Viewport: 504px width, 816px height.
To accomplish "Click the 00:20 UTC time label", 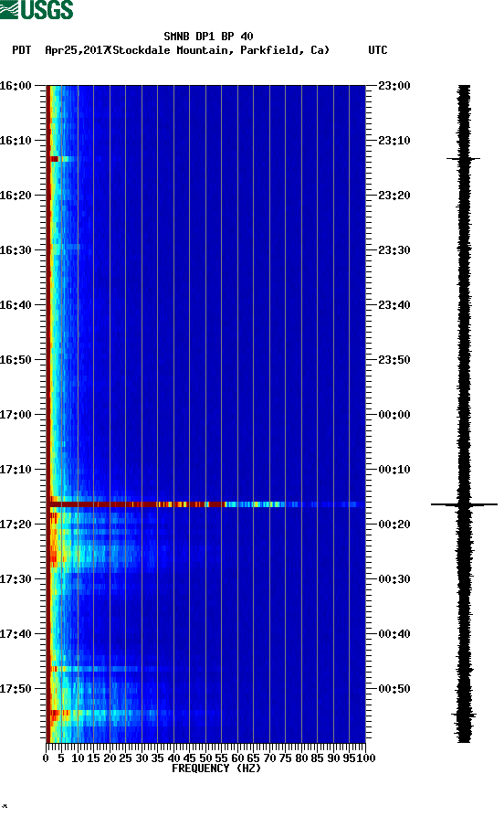I will (394, 525).
